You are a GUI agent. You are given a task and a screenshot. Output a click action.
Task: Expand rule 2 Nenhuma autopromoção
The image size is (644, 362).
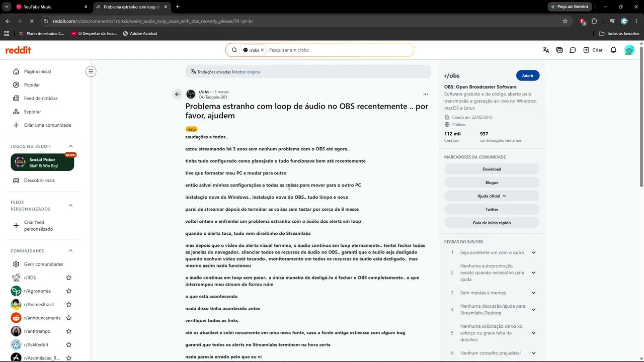tap(533, 273)
